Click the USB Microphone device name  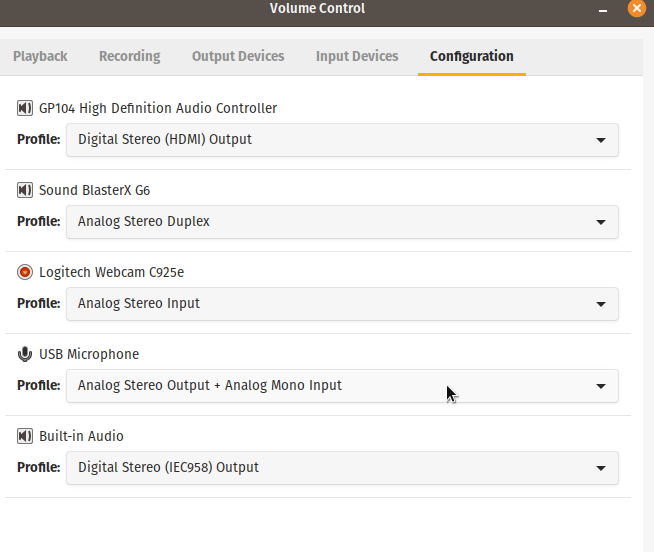tap(89, 354)
